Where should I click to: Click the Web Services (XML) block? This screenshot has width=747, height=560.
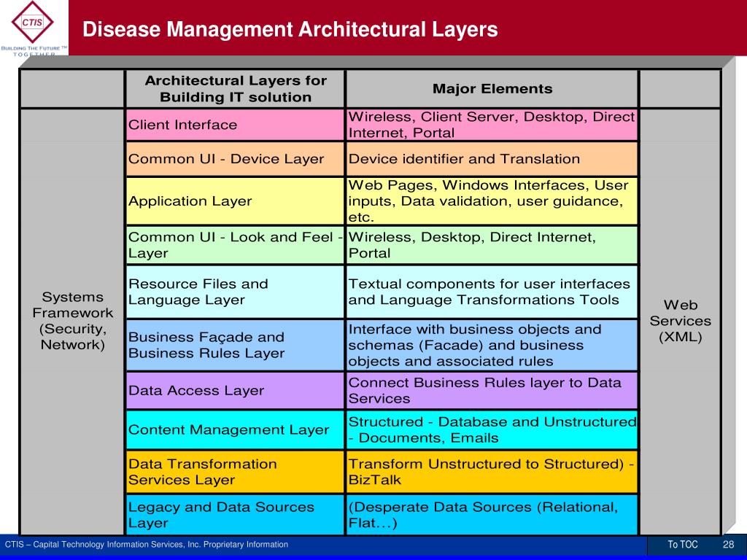point(680,322)
